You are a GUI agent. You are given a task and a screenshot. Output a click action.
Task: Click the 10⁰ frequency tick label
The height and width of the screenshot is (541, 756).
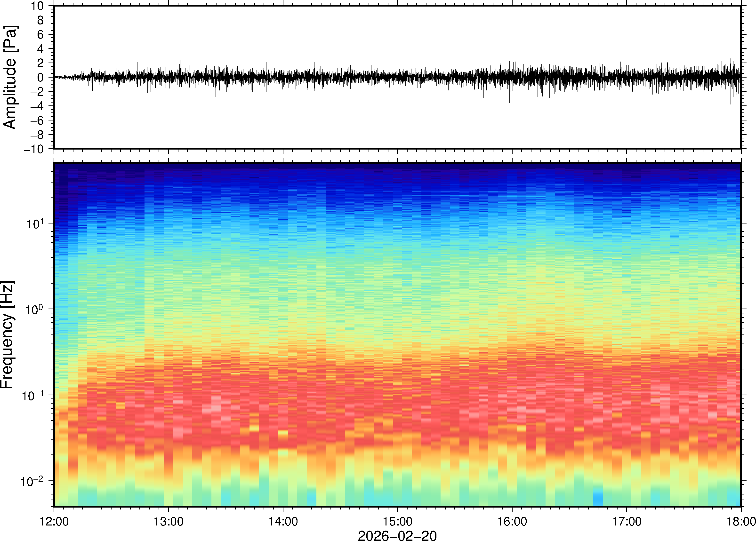(35, 310)
